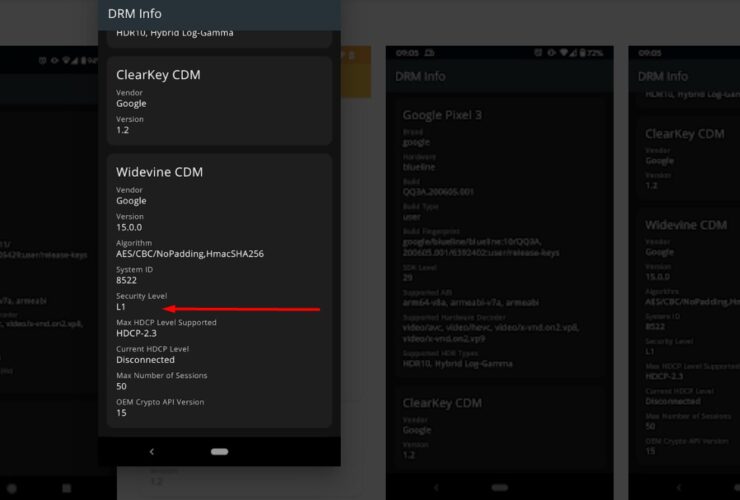The height and width of the screenshot is (500, 740).
Task: Click the Google vendor value under ClearKey CDM, front
Action: (131, 104)
